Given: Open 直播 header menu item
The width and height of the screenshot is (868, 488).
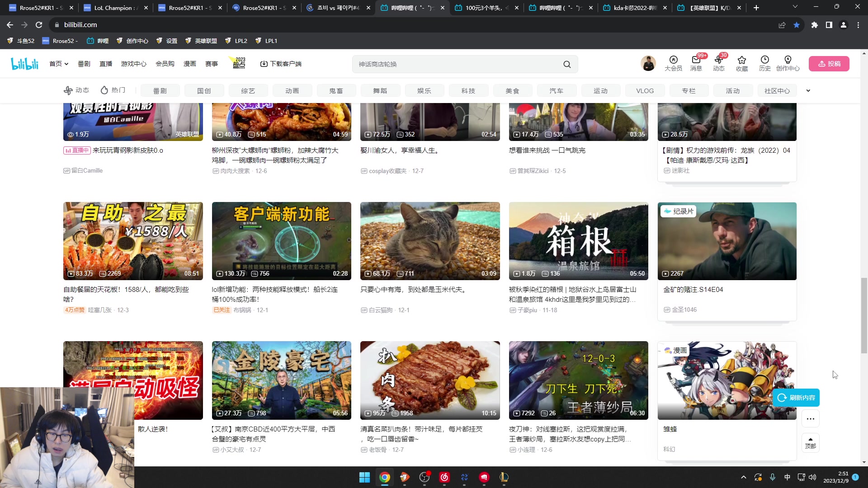Looking at the screenshot, I should [106, 64].
